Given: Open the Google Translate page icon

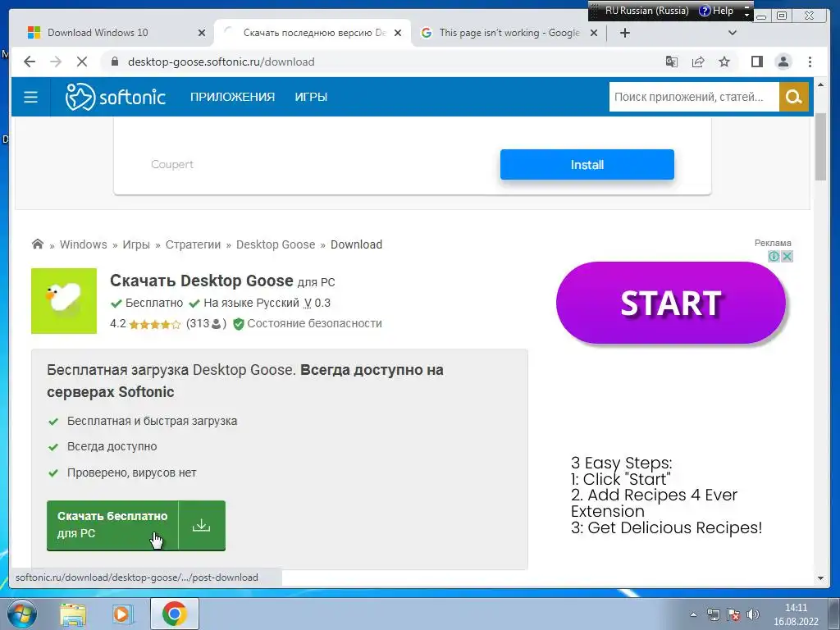Looking at the screenshot, I should (x=671, y=62).
